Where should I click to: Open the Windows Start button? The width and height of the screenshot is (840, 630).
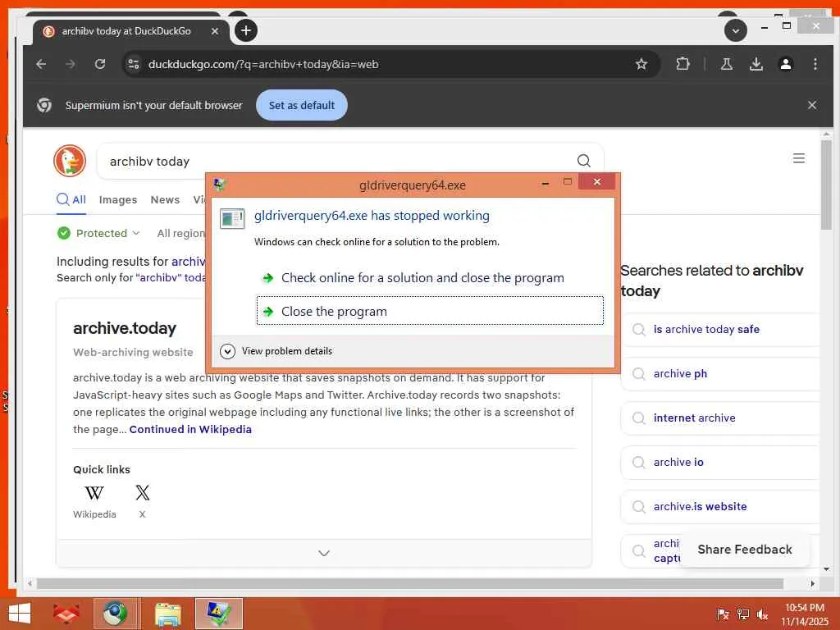point(20,614)
